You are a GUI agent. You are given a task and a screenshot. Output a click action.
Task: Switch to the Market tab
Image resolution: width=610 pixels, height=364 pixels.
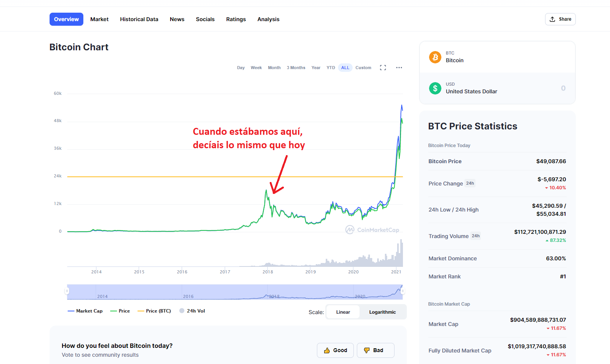(x=99, y=19)
